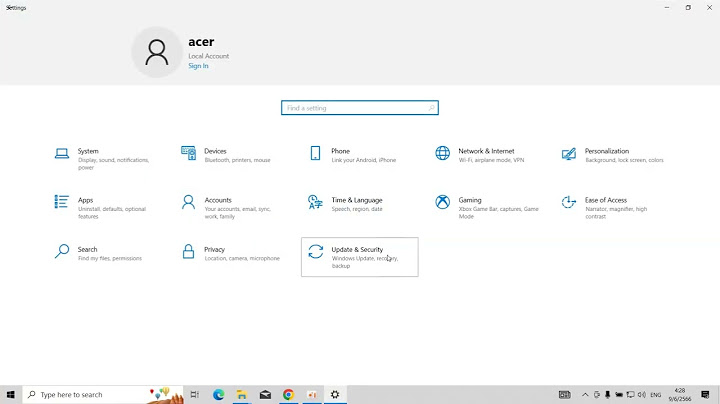Show hidden system tray icons
Viewport: 720px width, 404px height.
coord(585,394)
